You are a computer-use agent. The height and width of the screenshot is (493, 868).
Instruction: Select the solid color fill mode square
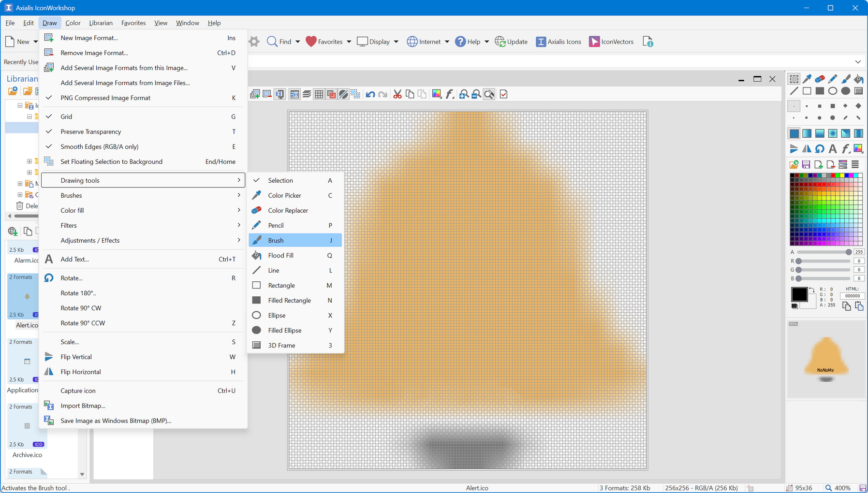point(794,133)
